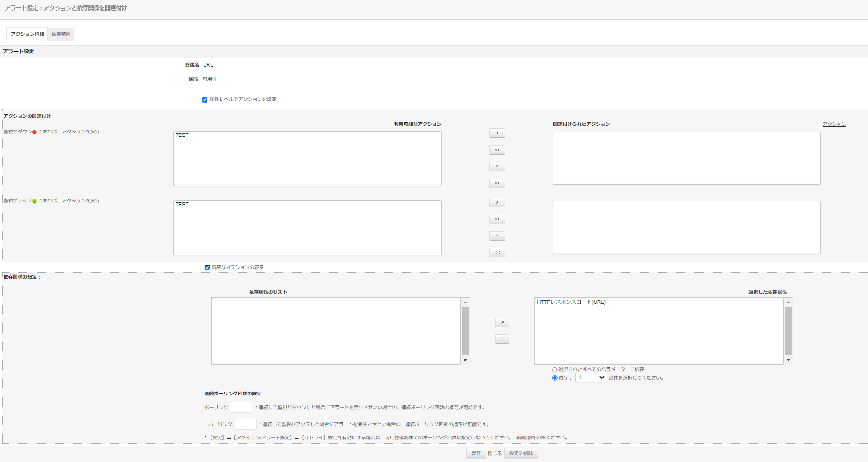Click the 保存 button
868x462 pixels.
click(476, 454)
